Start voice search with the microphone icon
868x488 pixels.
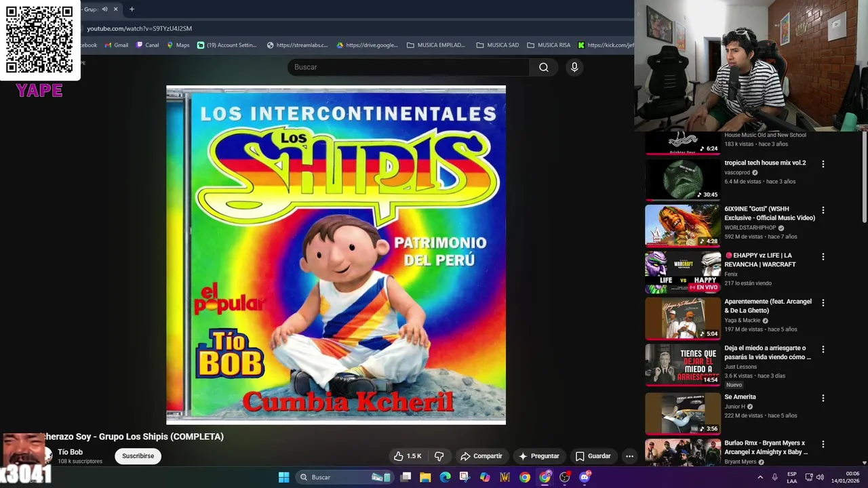(x=574, y=67)
